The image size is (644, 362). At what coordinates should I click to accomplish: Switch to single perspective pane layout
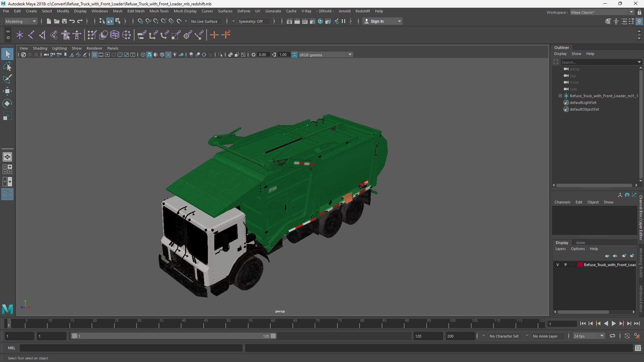click(7, 157)
